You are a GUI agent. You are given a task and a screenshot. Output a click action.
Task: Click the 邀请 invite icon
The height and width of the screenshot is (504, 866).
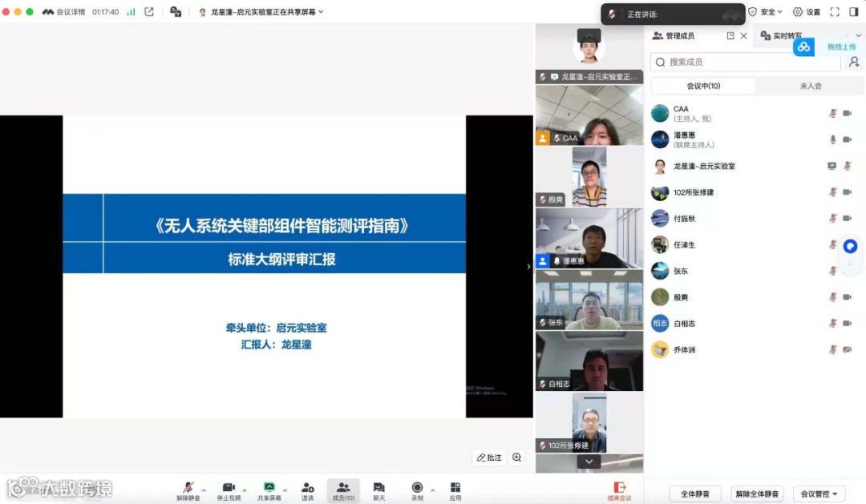[x=308, y=487]
